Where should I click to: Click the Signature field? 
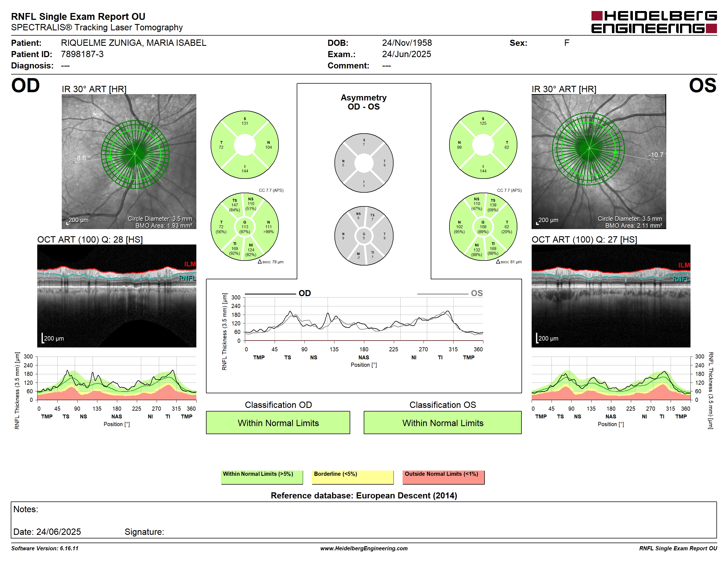144,532
